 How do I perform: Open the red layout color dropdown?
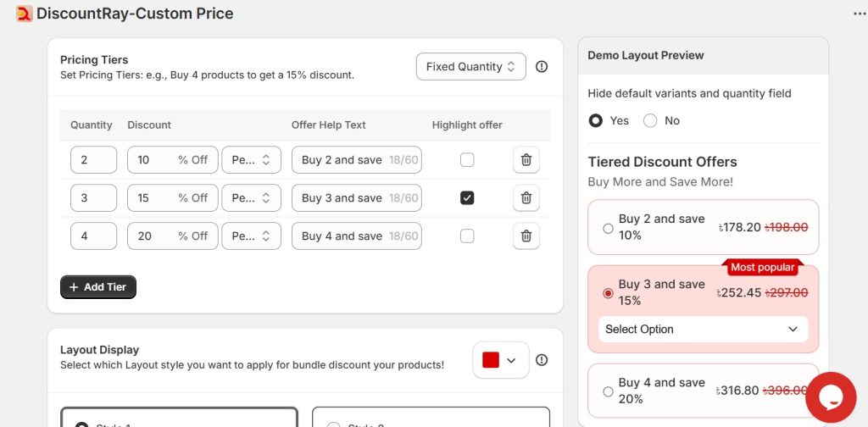click(x=500, y=360)
